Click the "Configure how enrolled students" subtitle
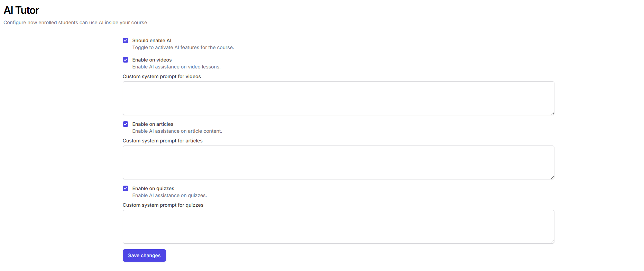Screen dimensions: 644x271 point(75,22)
